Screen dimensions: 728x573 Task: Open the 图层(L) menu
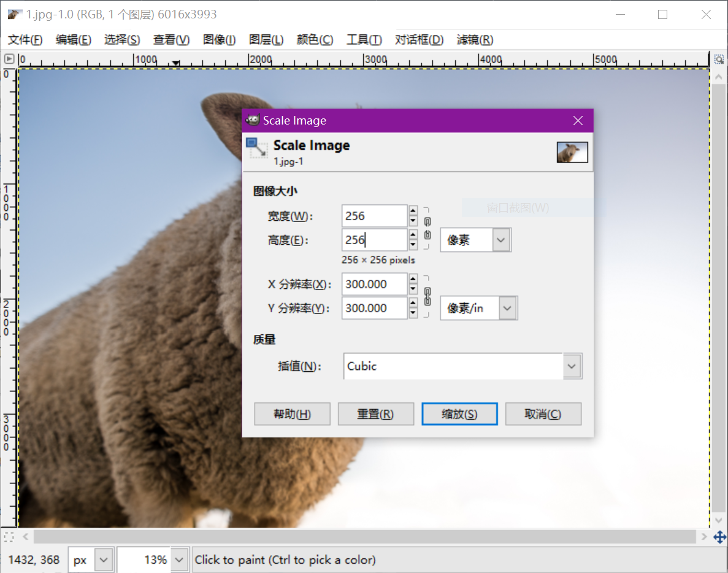(x=266, y=40)
